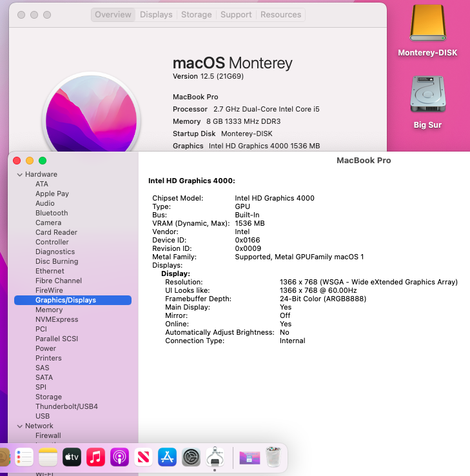This screenshot has height=476, width=470.
Task: Select Audio in the Hardware list
Action: tap(45, 203)
